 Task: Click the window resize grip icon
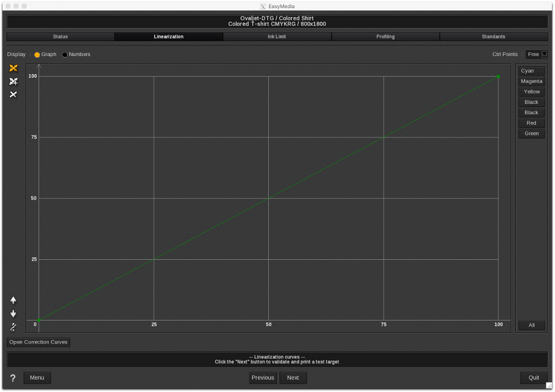pyautogui.click(x=549, y=385)
